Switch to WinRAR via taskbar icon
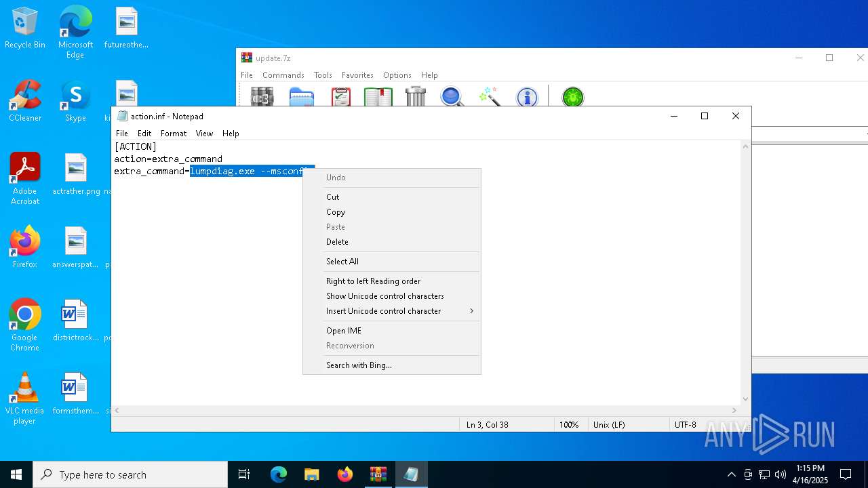Image resolution: width=868 pixels, height=488 pixels. [x=378, y=474]
